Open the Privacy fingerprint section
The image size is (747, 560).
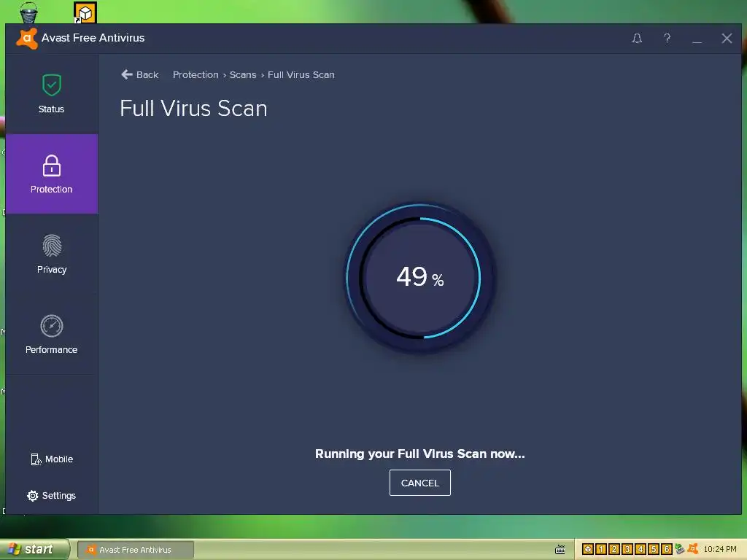click(x=52, y=254)
